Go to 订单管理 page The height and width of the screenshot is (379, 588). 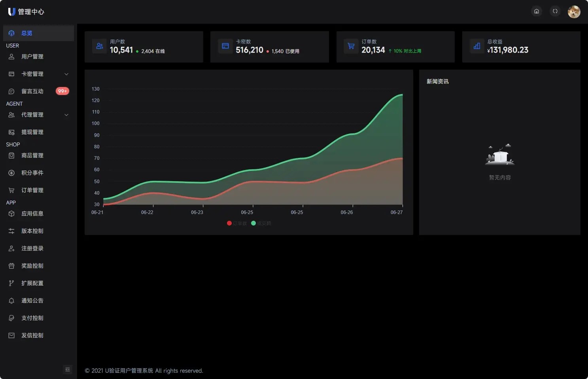(x=32, y=190)
